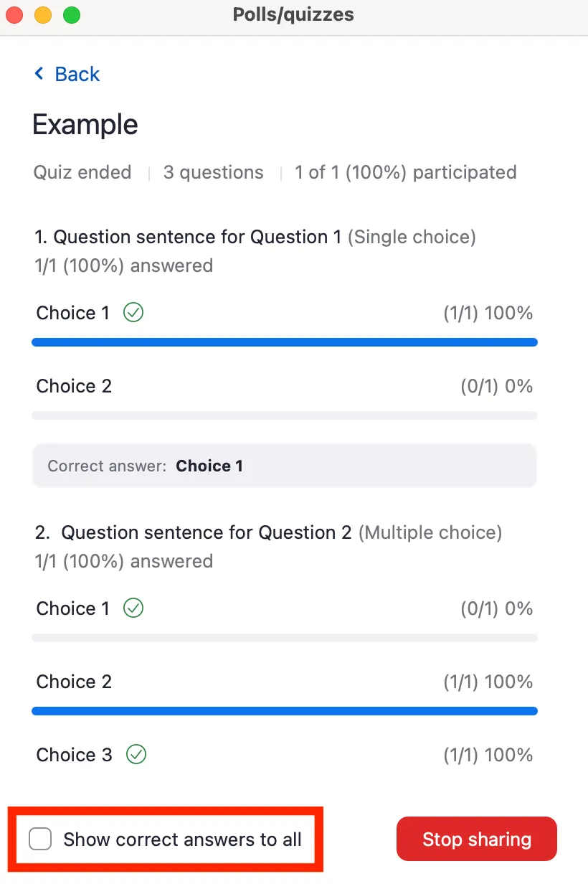Click the correct-answer checkmark next to Question 2 Choice 1
Image resolution: width=588 pixels, height=889 pixels.
click(133, 608)
